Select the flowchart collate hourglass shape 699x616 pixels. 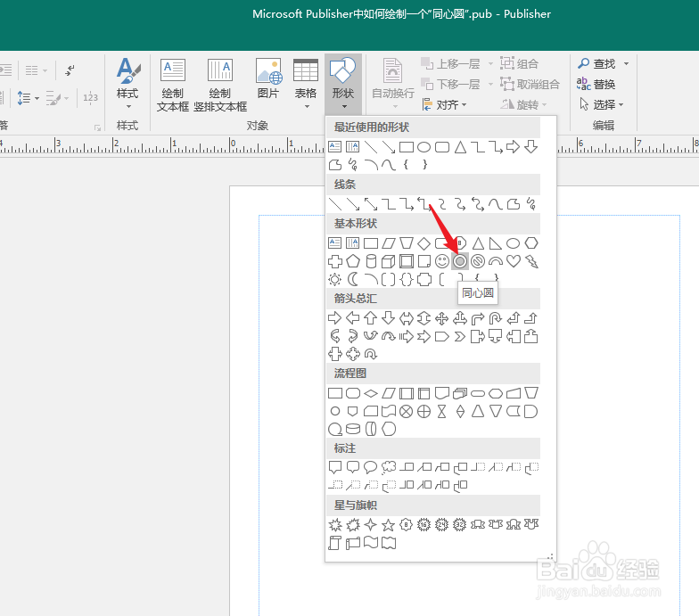coord(442,412)
